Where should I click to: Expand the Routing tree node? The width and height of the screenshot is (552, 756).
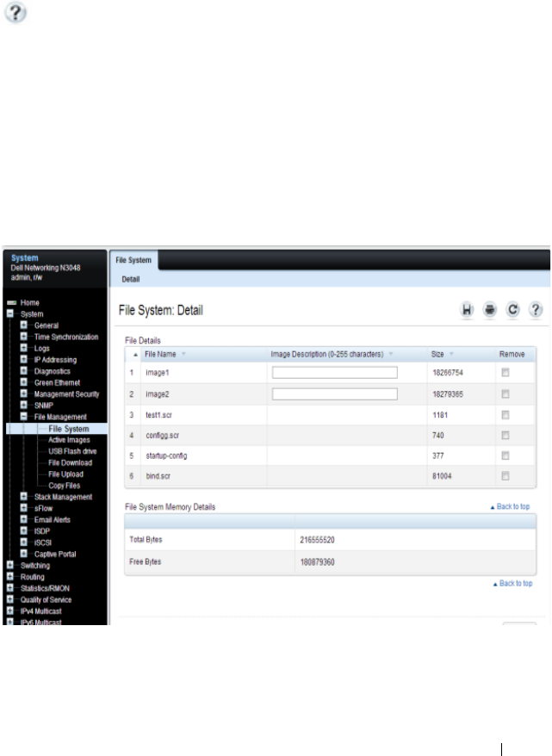tap(10, 576)
